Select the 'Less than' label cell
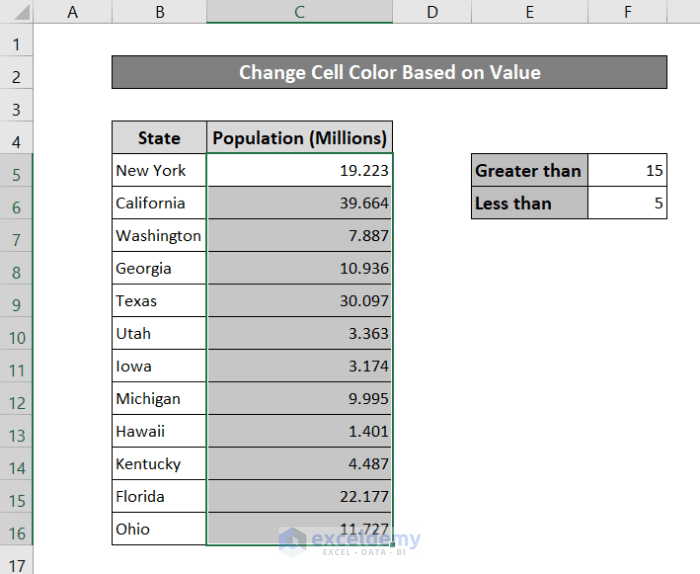Image resolution: width=700 pixels, height=574 pixels. (530, 203)
